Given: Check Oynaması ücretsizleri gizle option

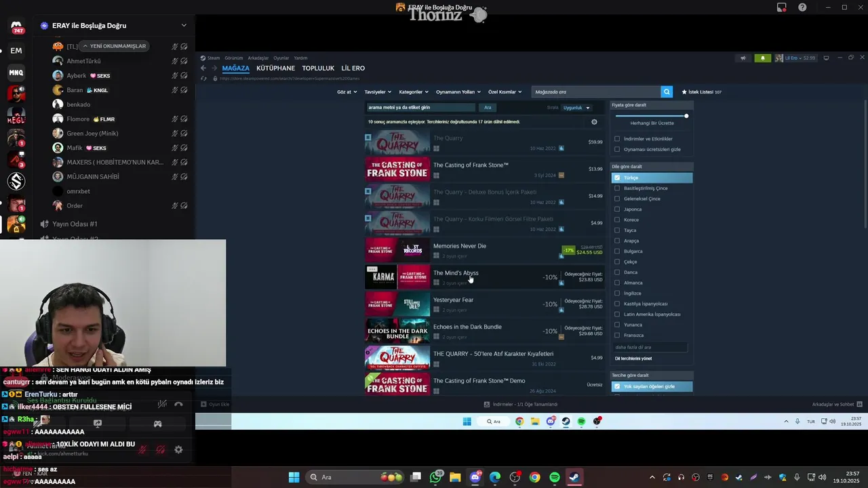Looking at the screenshot, I should [x=617, y=149].
